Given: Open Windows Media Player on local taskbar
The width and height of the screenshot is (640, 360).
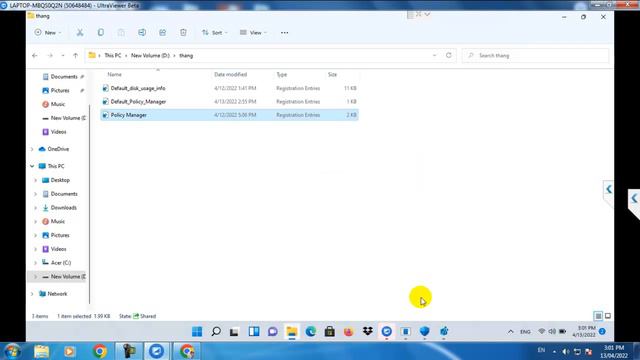Looking at the screenshot, I should (70, 351).
